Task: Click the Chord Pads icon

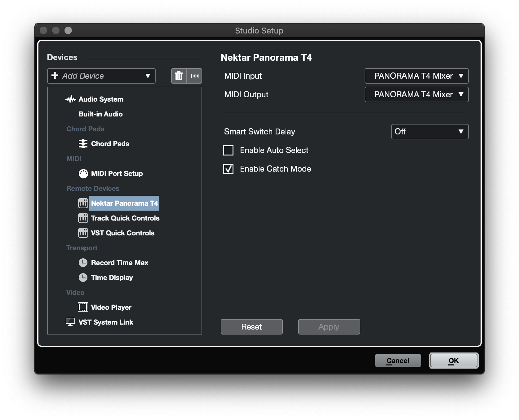Action: 83,144
